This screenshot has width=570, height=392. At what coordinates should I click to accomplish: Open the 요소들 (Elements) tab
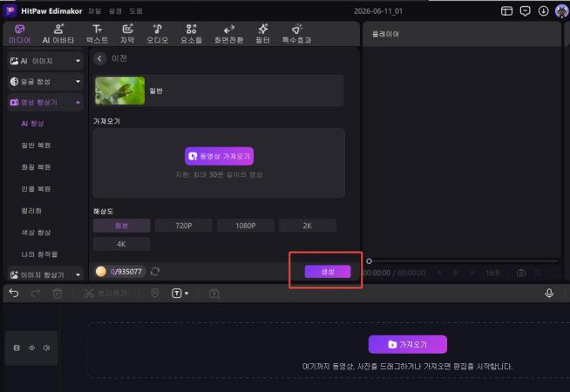click(191, 34)
